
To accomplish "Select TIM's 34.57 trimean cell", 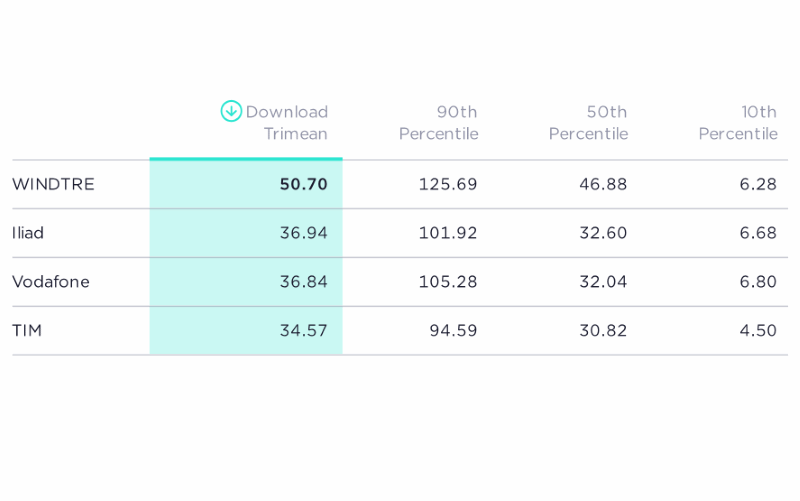I will tap(303, 331).
